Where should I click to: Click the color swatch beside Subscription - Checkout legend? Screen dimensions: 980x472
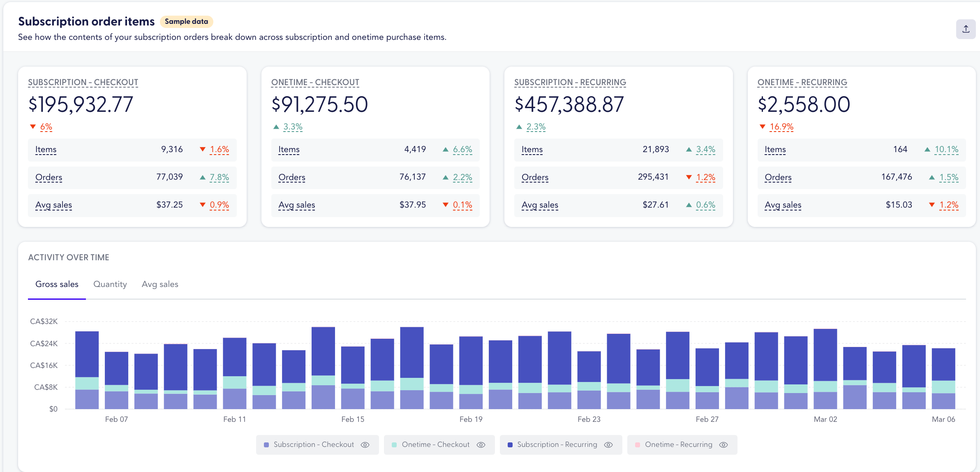pyautogui.click(x=266, y=444)
